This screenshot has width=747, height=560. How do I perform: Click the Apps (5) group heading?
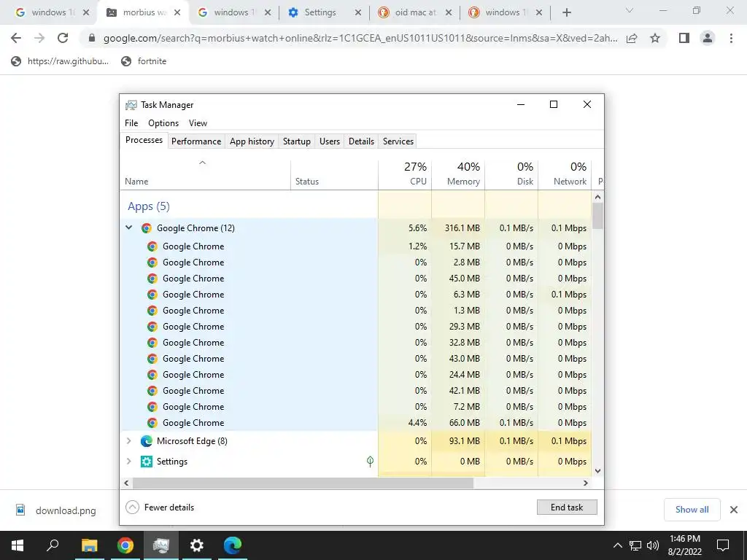coord(149,206)
